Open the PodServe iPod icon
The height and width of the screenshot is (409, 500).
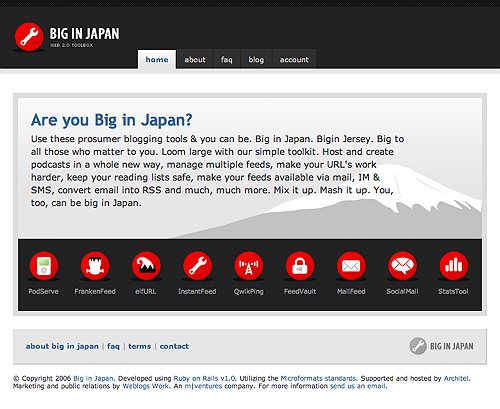(44, 266)
